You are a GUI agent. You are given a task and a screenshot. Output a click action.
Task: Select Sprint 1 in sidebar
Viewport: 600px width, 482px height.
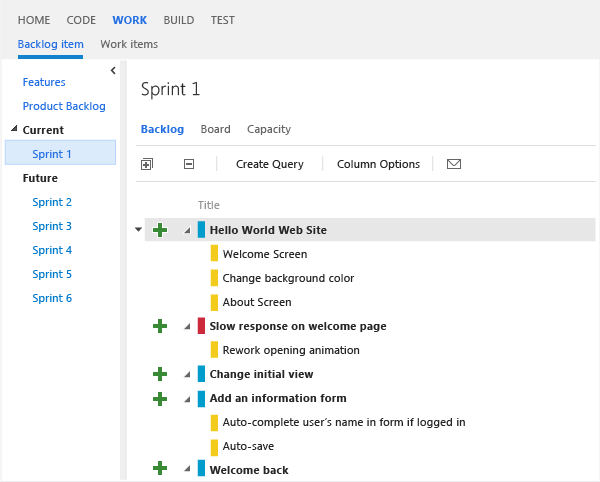pos(60,153)
